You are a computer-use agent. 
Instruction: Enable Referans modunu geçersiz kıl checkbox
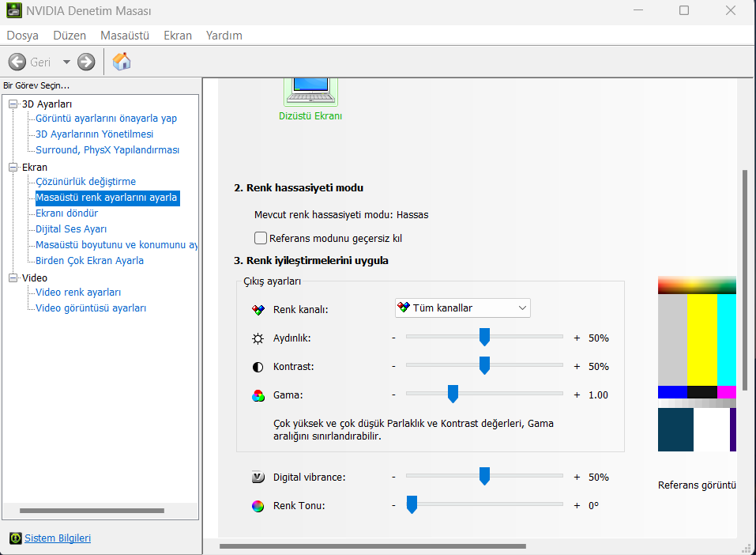coord(261,238)
